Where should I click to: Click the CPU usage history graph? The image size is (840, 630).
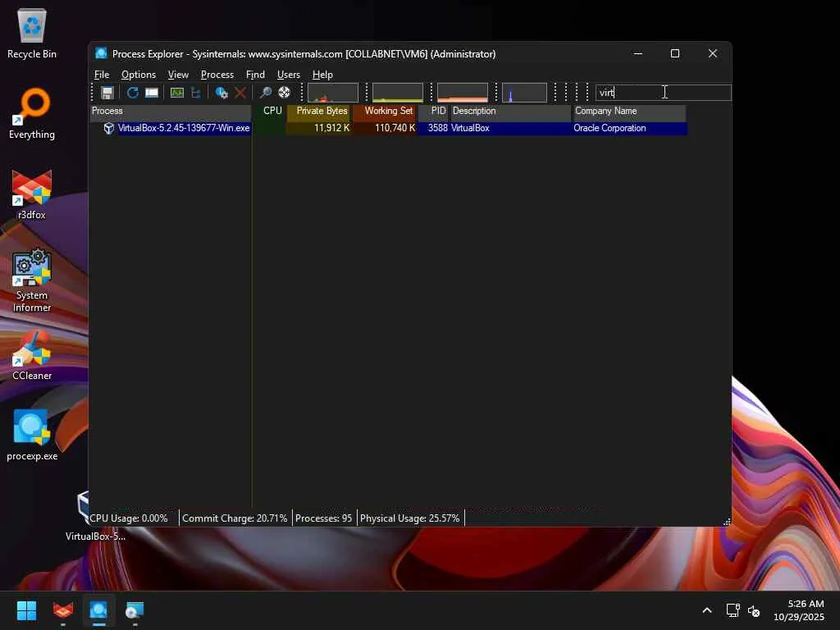pyautogui.click(x=333, y=93)
